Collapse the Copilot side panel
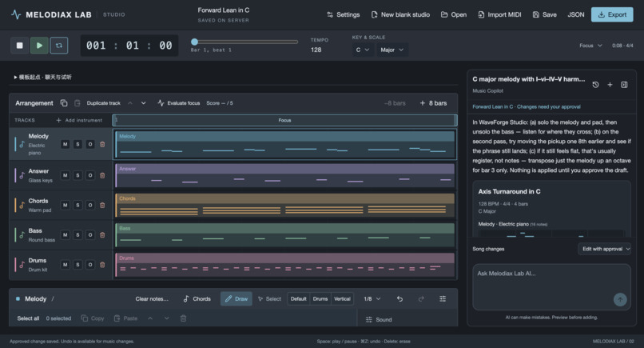The image size is (644, 348). pos(624,85)
